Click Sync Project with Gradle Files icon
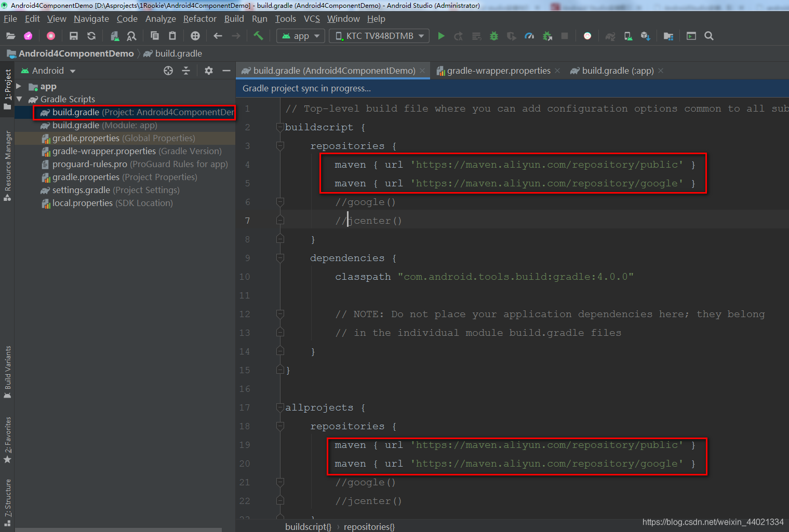This screenshot has width=789, height=532. [610, 36]
